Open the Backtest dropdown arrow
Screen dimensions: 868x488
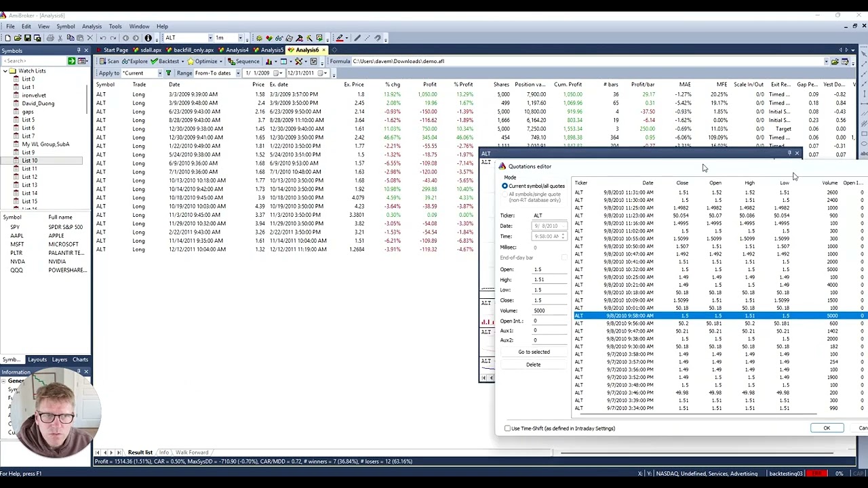182,61
